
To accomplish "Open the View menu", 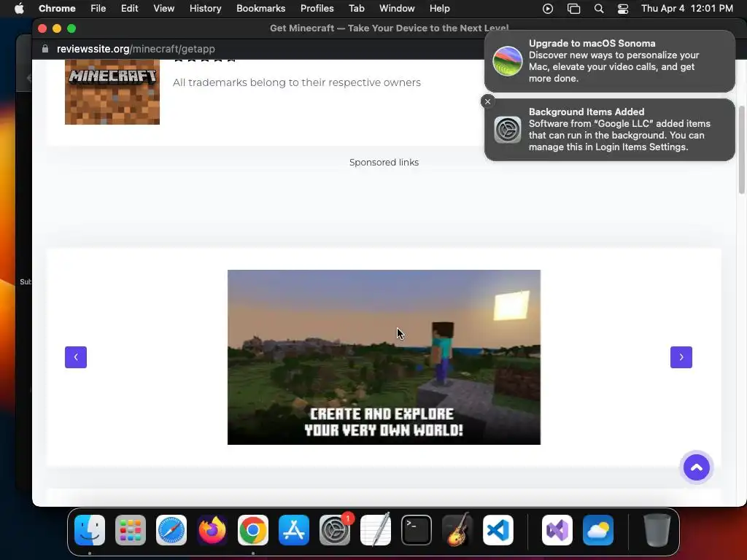I will (163, 9).
